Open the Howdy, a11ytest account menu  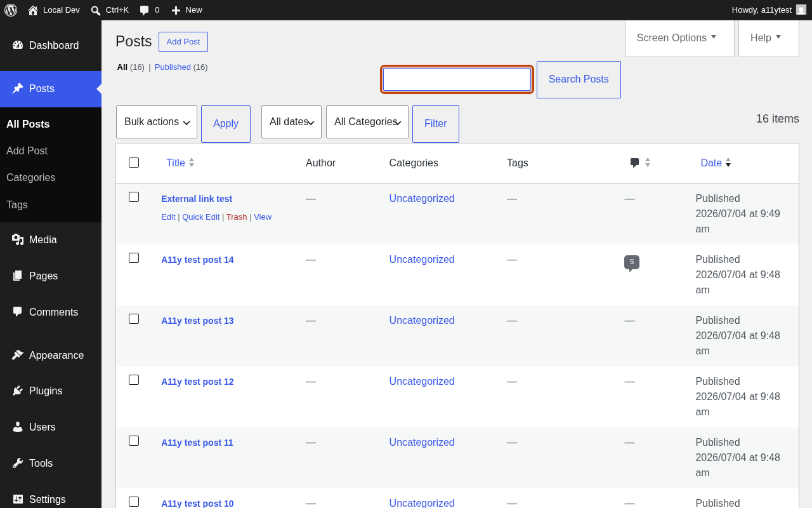(x=769, y=10)
